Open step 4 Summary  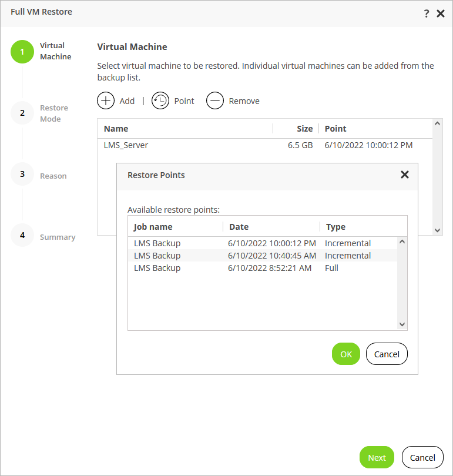[22, 235]
